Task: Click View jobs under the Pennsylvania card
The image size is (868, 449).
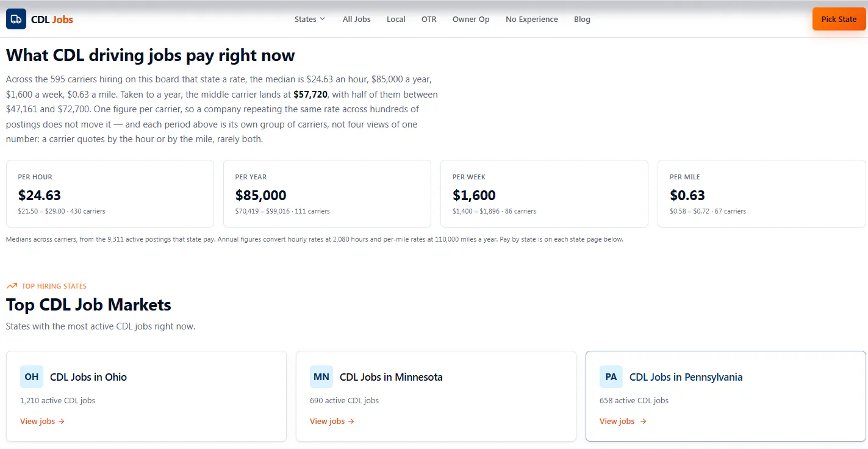Action: tap(623, 421)
